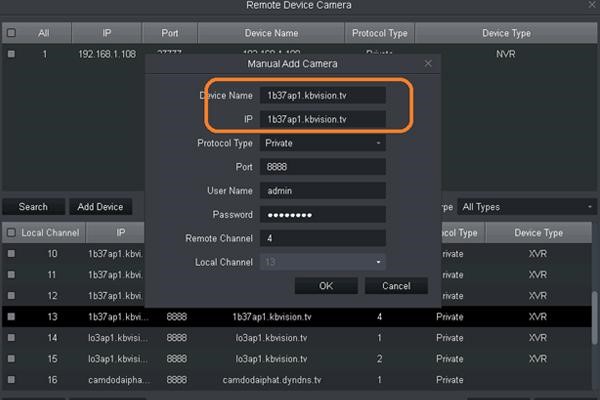Image resolution: width=600 pixels, height=400 pixels.
Task: Select checkbox for local channel 15
Action: (11, 359)
